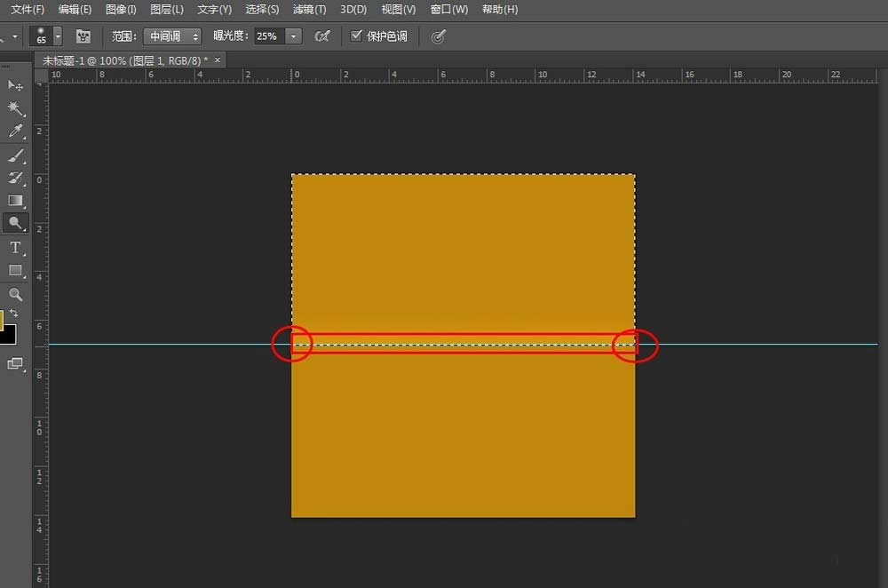Expand the 曝光度 slider arrow
888x588 pixels.
click(294, 36)
